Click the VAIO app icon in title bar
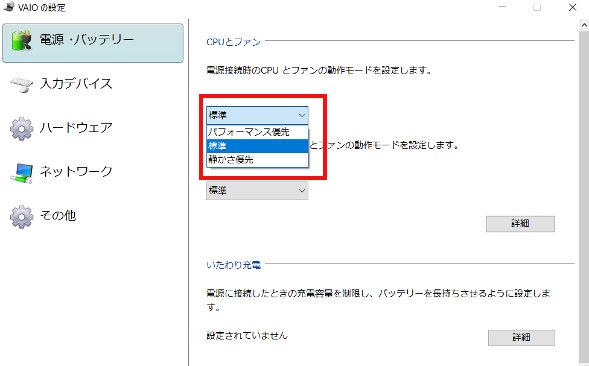 click(8, 6)
